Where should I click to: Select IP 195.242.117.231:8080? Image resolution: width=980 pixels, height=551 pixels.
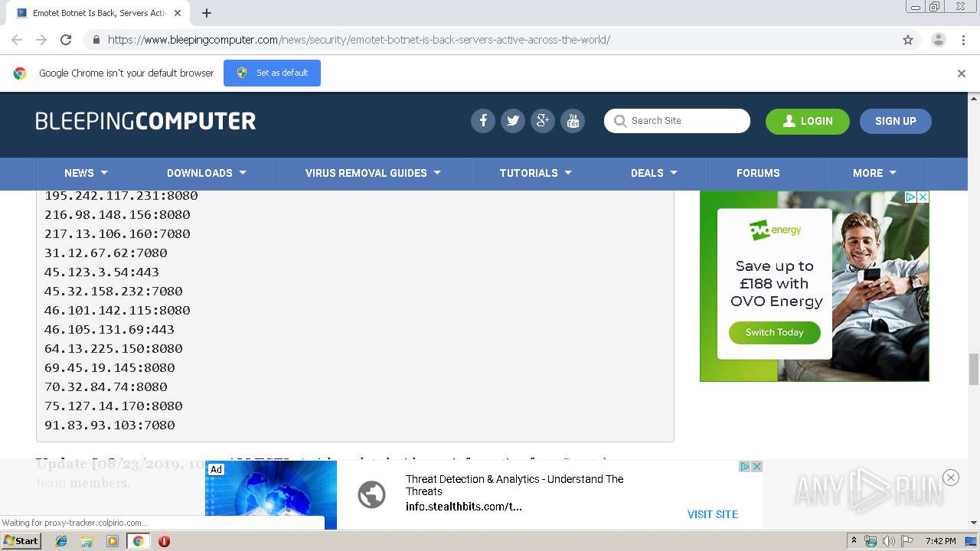pos(121,196)
